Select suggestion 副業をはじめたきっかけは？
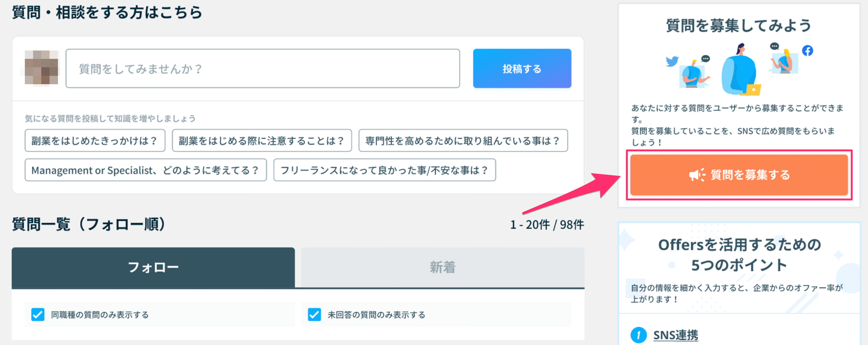The height and width of the screenshot is (345, 868). pyautogui.click(x=95, y=141)
